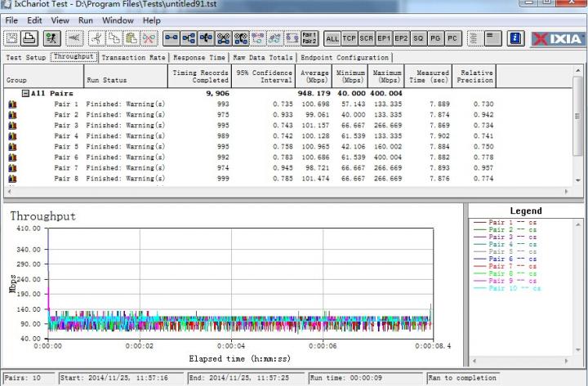Open the Response Time tab
Screen dimensions: 588x386
coord(199,57)
